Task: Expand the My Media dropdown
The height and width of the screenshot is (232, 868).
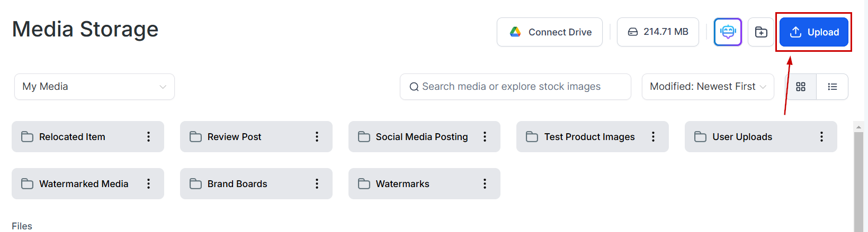Action: [x=94, y=87]
